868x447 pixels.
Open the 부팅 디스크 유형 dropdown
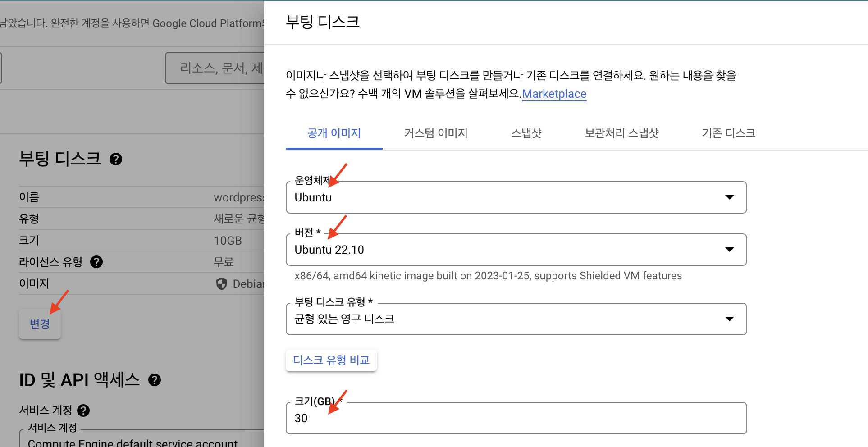pos(516,319)
